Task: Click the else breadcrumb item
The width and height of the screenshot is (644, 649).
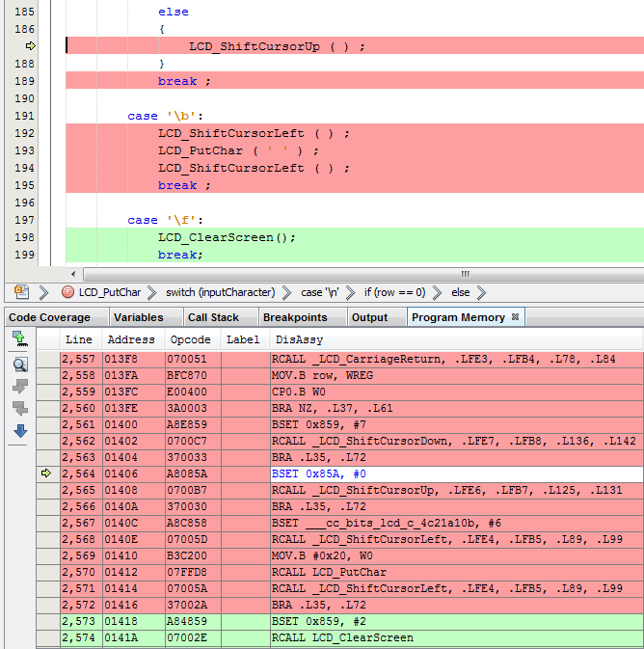Action: (x=460, y=292)
